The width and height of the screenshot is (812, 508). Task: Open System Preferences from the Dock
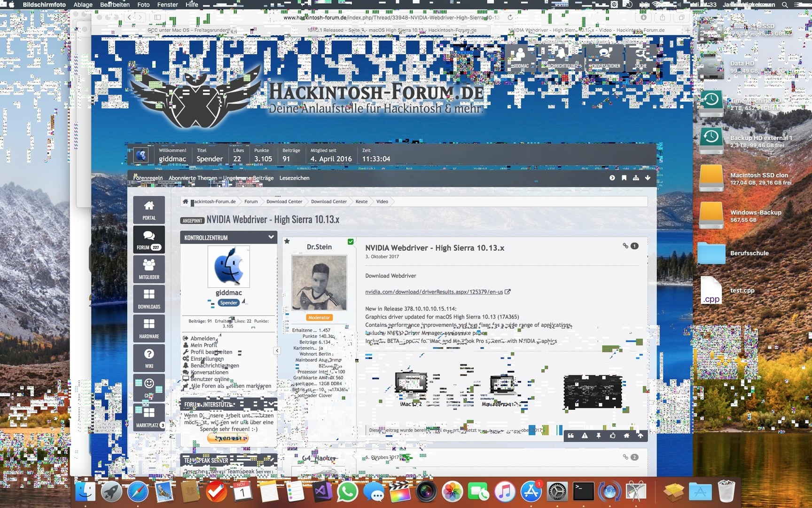tap(557, 492)
